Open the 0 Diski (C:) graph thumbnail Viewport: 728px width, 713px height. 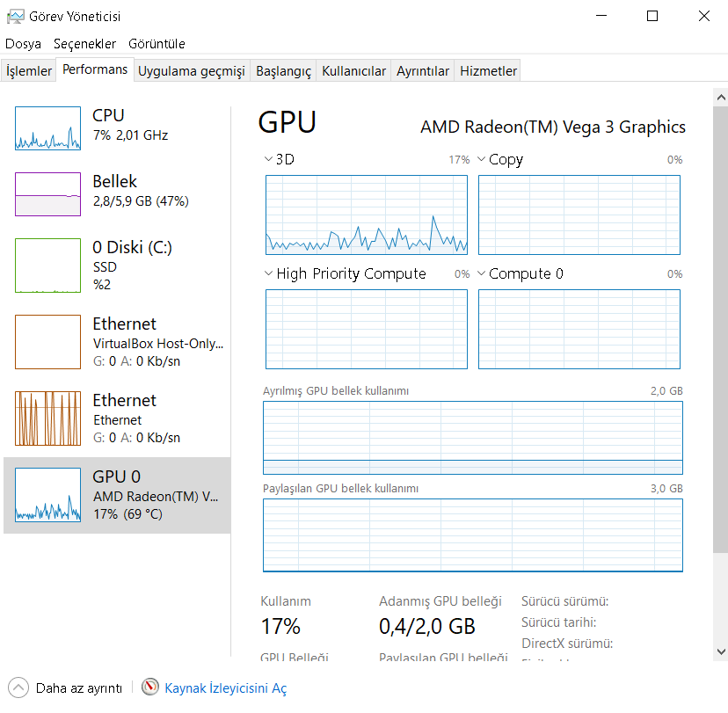(x=47, y=266)
